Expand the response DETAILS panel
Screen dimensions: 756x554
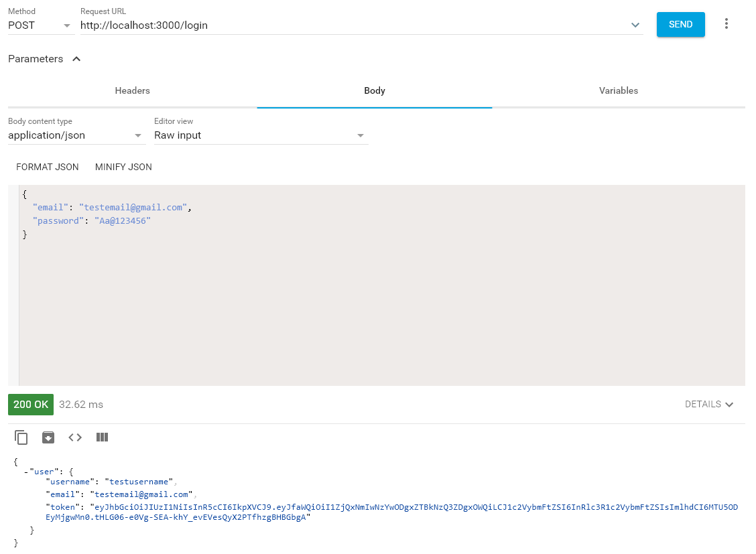click(x=709, y=404)
